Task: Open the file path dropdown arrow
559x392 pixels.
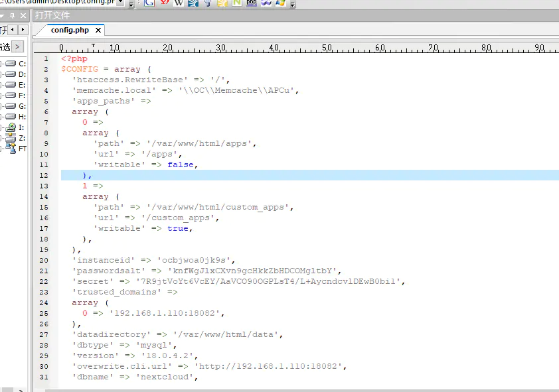Action: pyautogui.click(x=121, y=2)
